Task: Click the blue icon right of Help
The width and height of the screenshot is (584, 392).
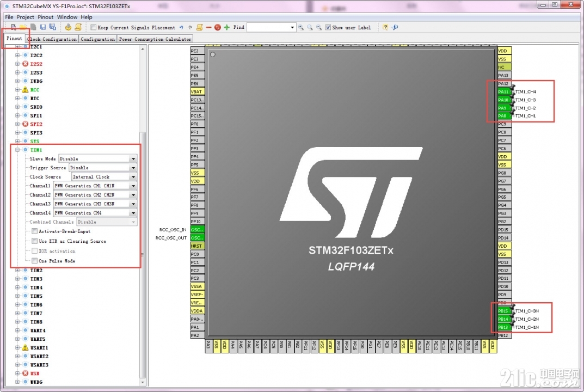Action: coord(395,27)
